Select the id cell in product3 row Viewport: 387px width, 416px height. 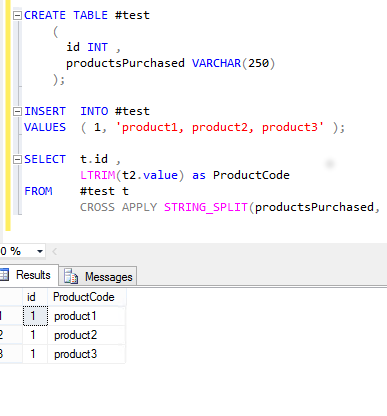coord(35,354)
